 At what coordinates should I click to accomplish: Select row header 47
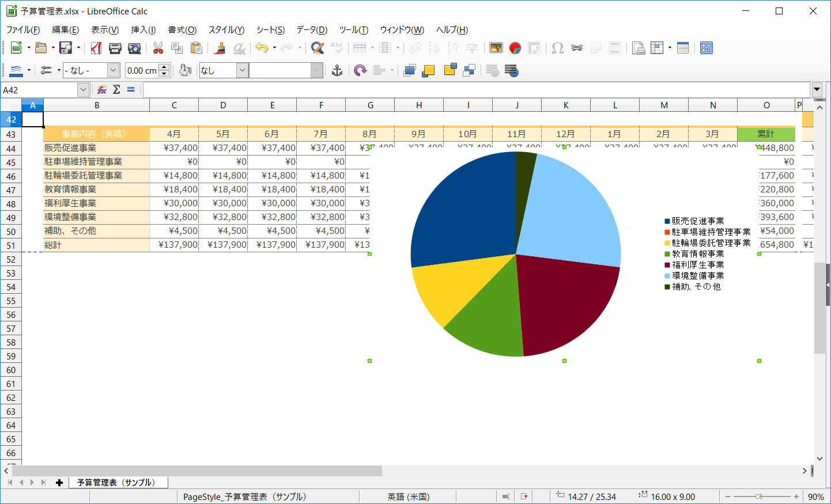pyautogui.click(x=11, y=190)
